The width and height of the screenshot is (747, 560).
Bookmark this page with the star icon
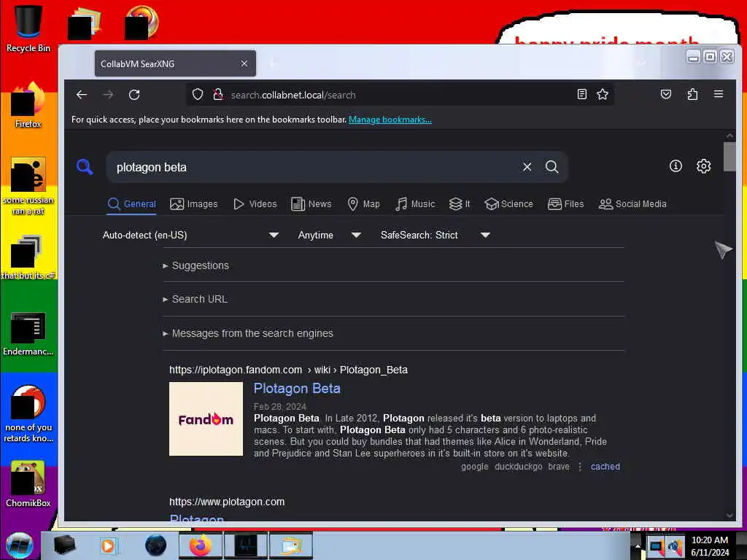point(602,94)
